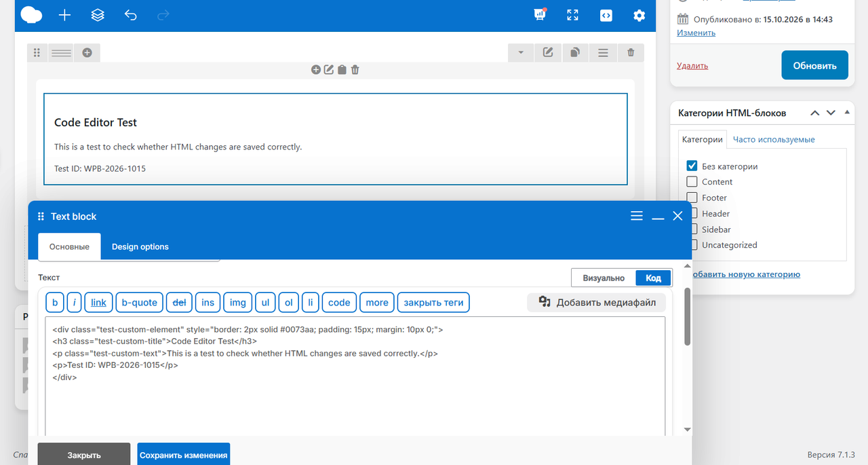Click the Изменить publish date link

pyautogui.click(x=696, y=33)
